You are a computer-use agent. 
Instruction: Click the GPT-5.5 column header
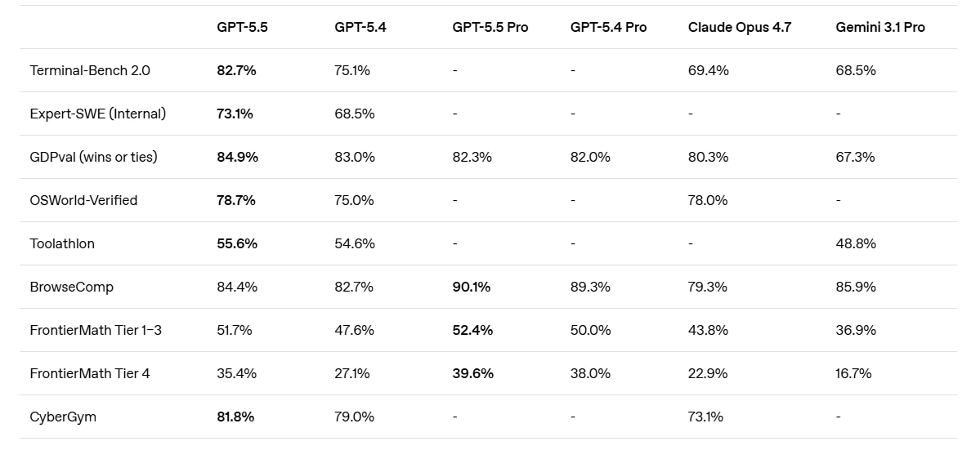point(242,27)
